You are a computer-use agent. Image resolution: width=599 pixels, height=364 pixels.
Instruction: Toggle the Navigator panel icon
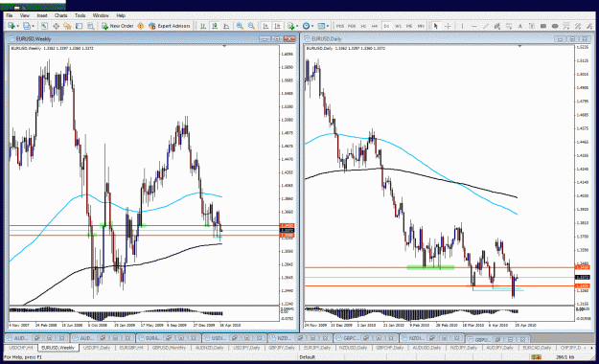[x=67, y=26]
